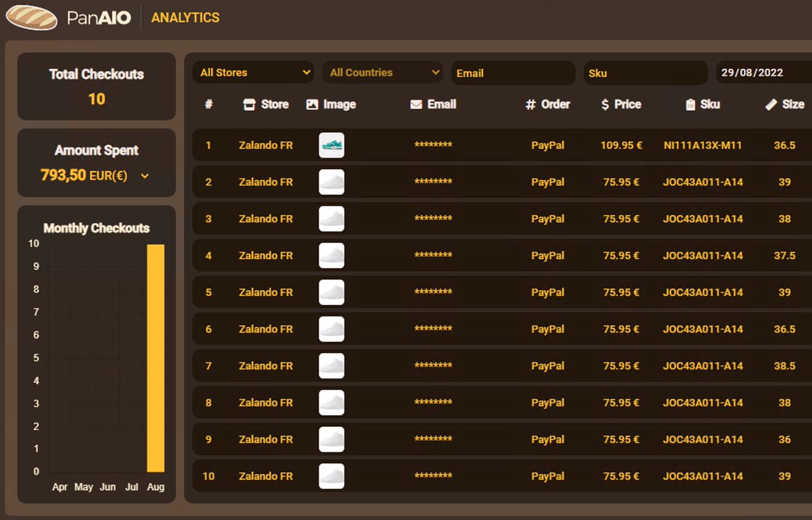
Task: Click the Aug label under the chart
Action: (156, 487)
